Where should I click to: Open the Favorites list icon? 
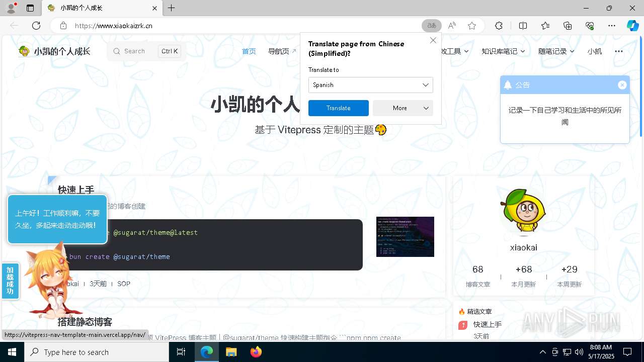point(545,26)
